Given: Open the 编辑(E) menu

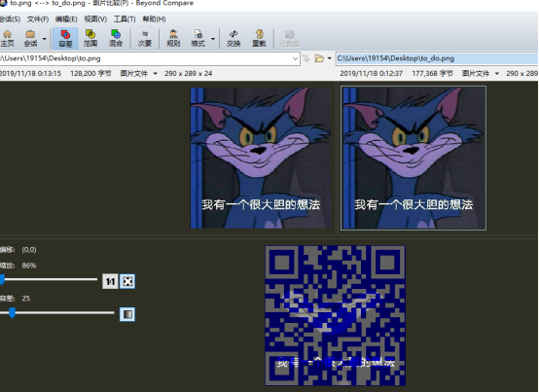Looking at the screenshot, I should [x=66, y=18].
